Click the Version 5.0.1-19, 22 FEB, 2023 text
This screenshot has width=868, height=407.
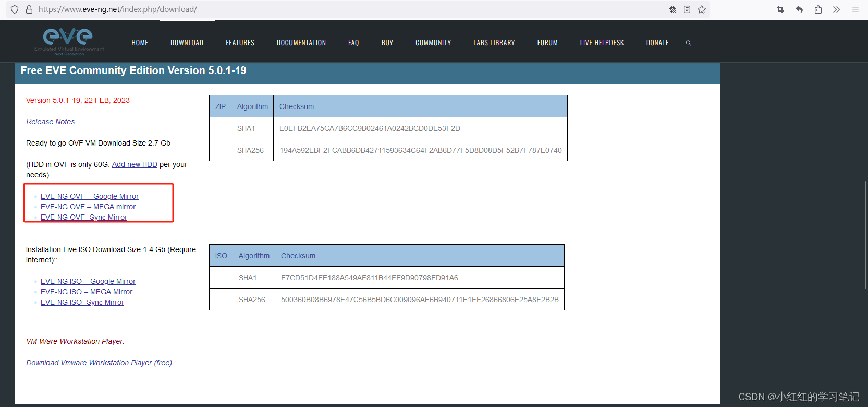[78, 100]
